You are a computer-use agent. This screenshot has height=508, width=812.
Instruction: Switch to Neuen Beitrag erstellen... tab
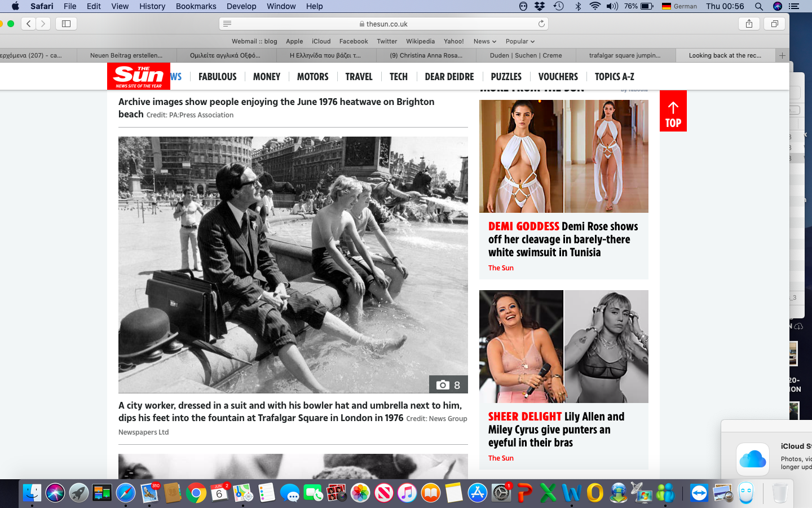point(126,55)
